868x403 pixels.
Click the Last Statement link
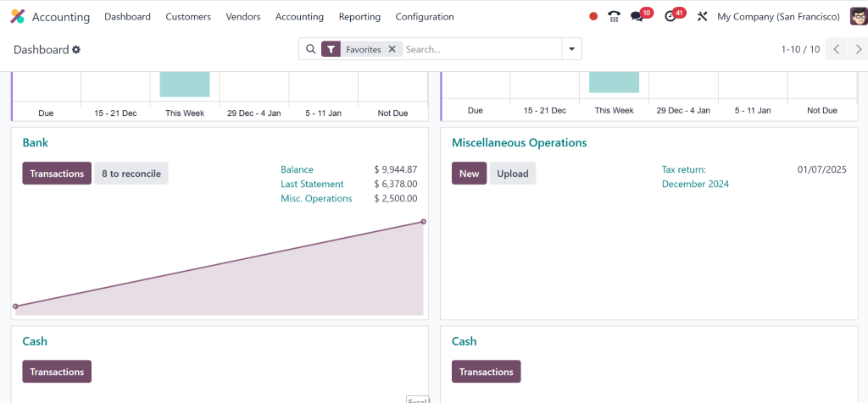(x=312, y=184)
